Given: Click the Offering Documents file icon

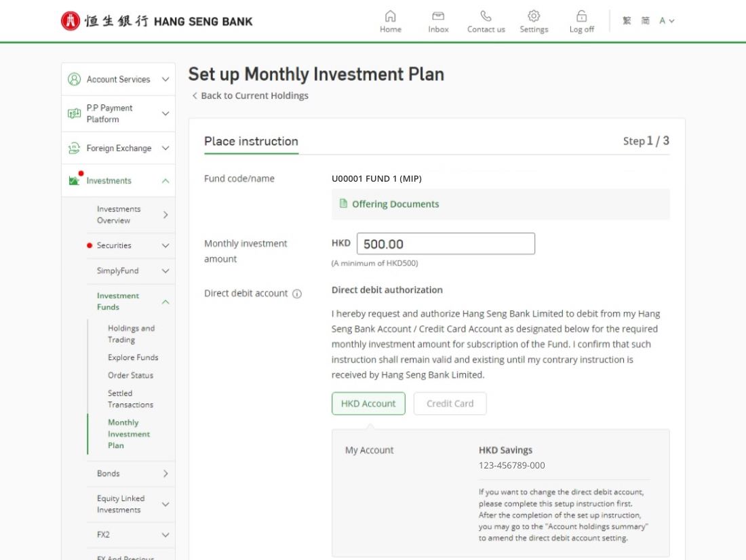Looking at the screenshot, I should (344, 204).
